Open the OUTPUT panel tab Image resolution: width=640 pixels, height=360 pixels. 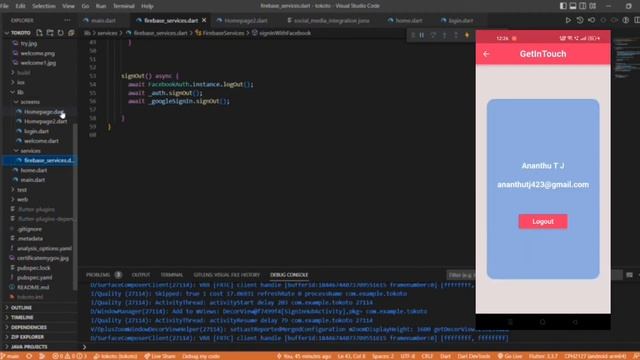pyautogui.click(x=141, y=275)
